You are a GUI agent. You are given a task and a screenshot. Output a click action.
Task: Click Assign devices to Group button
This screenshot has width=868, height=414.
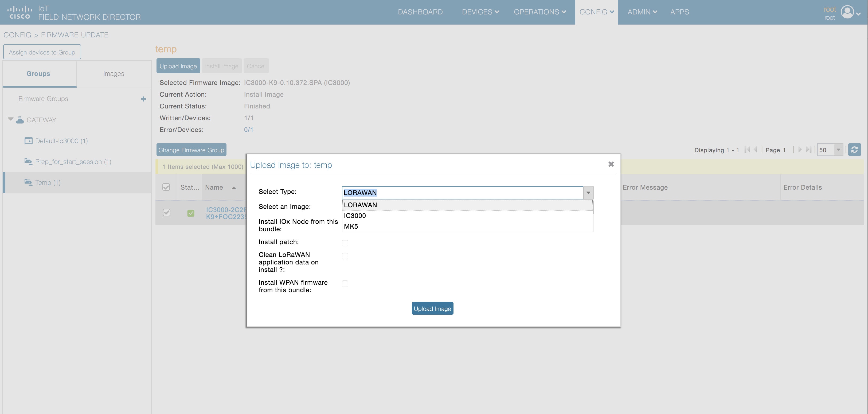(42, 52)
